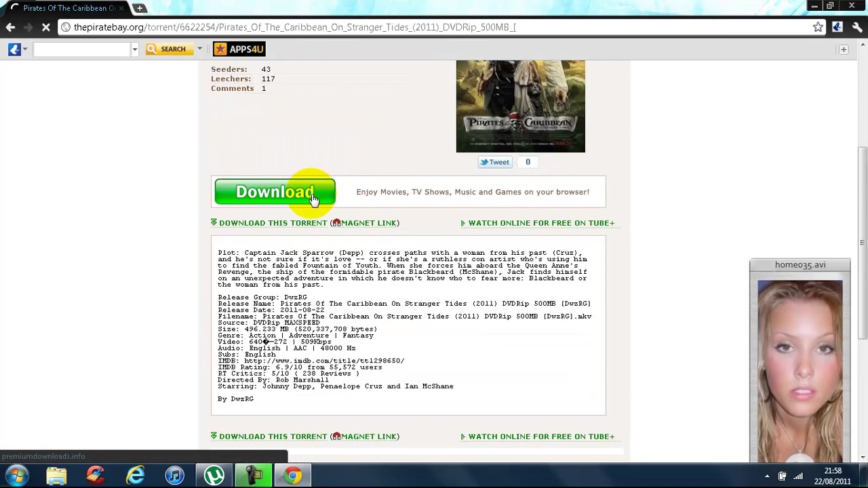The height and width of the screenshot is (488, 868).
Task: Click the plus icon on the toolbar's right
Action: click(844, 49)
